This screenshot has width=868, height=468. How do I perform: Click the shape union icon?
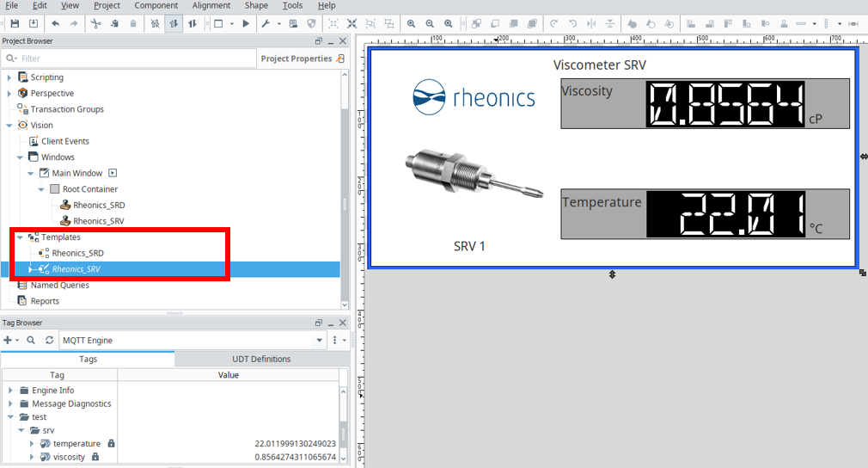pyautogui.click(x=632, y=23)
